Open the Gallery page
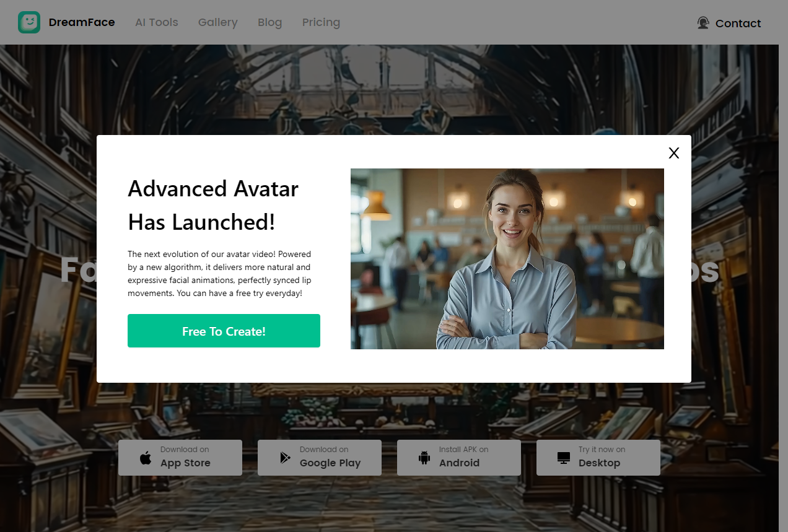This screenshot has height=532, width=788. pos(218,22)
